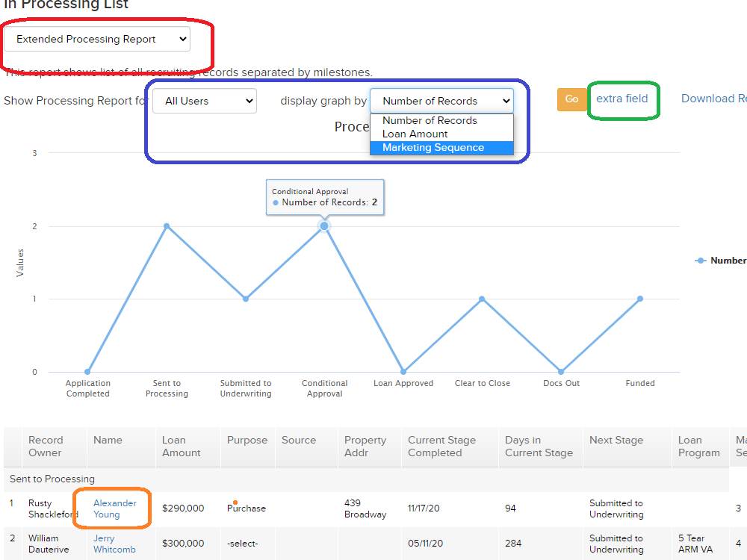Click the orange Go button
Screen dimensions: 747x560
571,99
